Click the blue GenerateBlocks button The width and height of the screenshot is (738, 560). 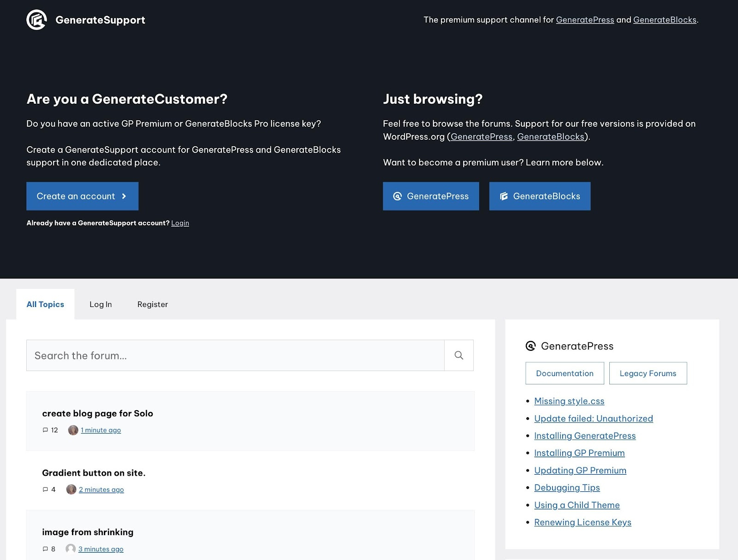pyautogui.click(x=540, y=196)
